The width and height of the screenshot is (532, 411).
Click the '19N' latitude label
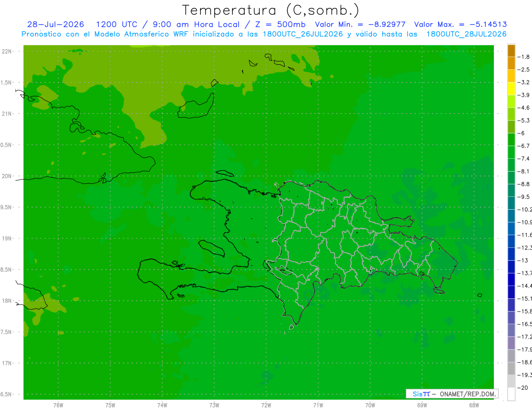coord(7,239)
